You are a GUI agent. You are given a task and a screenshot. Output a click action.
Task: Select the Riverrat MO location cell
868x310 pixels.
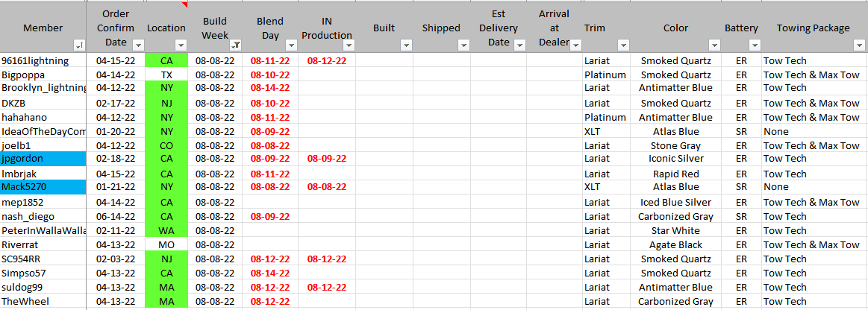click(x=166, y=244)
